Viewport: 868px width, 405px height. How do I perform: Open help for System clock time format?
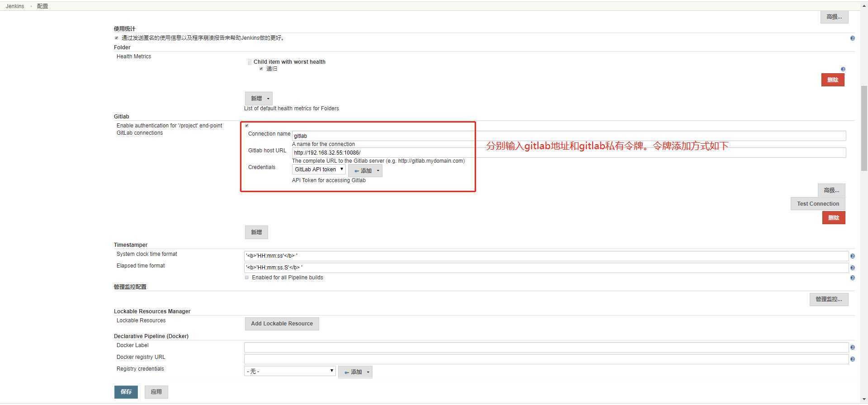coord(852,256)
